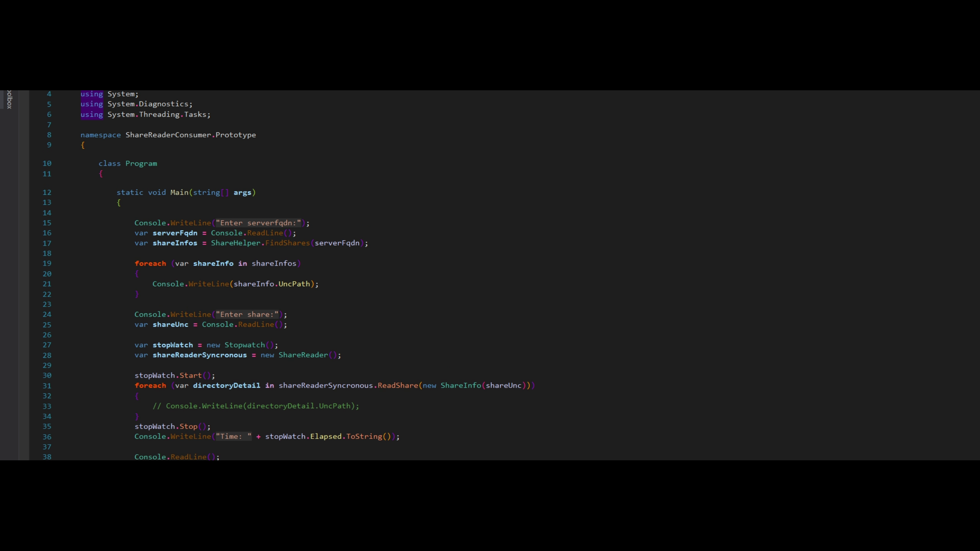The height and width of the screenshot is (551, 980).
Task: Click the "directoryDetail" loop variable
Action: tap(227, 386)
